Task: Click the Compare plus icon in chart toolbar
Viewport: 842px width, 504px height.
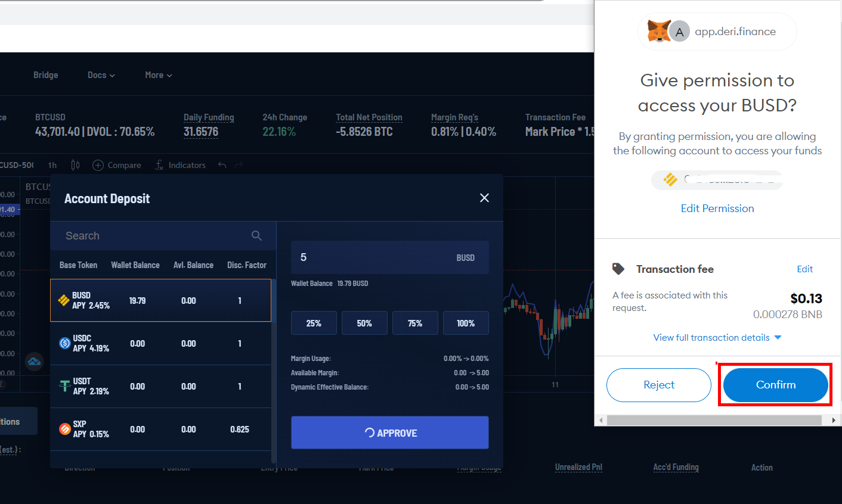Action: (98, 165)
